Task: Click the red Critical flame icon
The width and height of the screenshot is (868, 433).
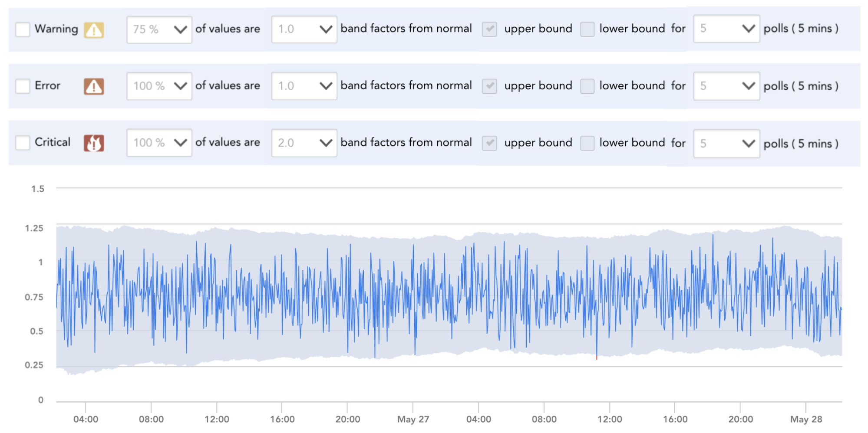Action: [94, 143]
